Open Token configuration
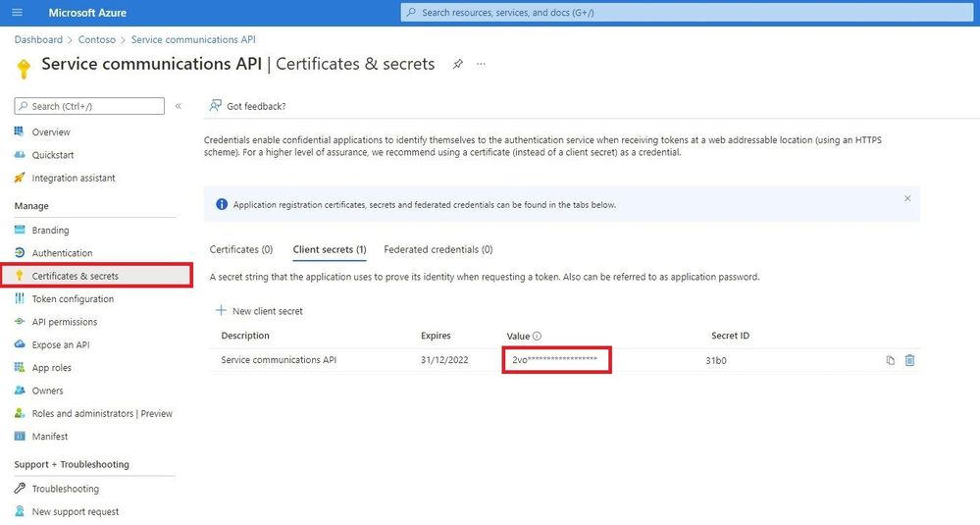980x525 pixels. pos(74,298)
